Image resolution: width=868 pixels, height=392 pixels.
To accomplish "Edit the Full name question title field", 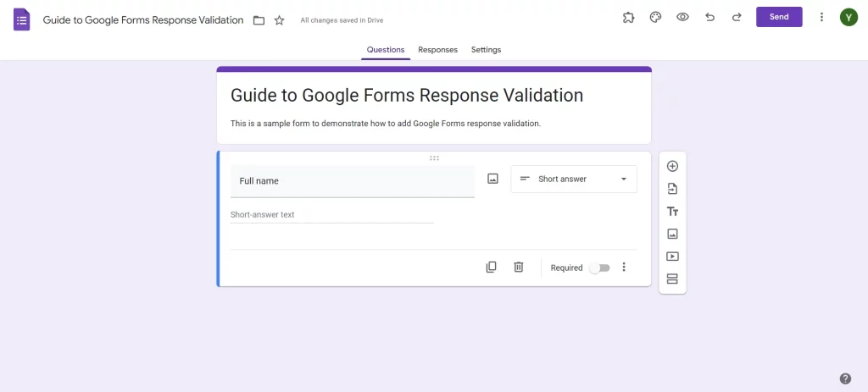I will click(352, 181).
